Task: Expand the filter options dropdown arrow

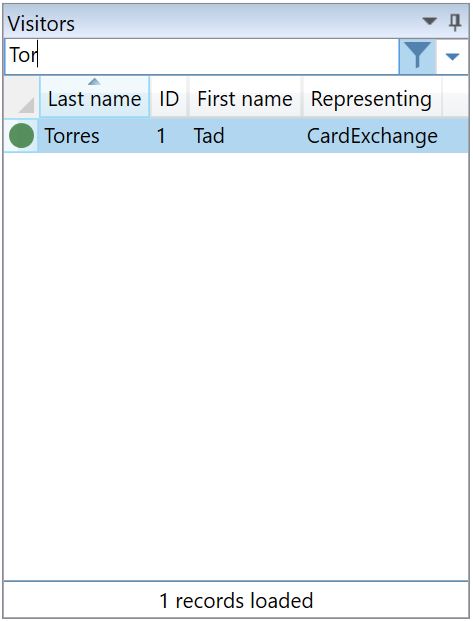Action: pos(452,57)
